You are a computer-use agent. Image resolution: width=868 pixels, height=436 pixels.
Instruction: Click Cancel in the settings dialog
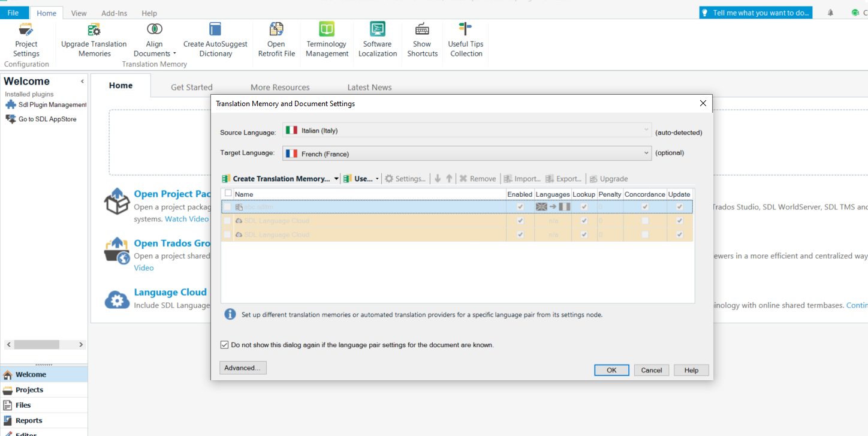(x=652, y=370)
